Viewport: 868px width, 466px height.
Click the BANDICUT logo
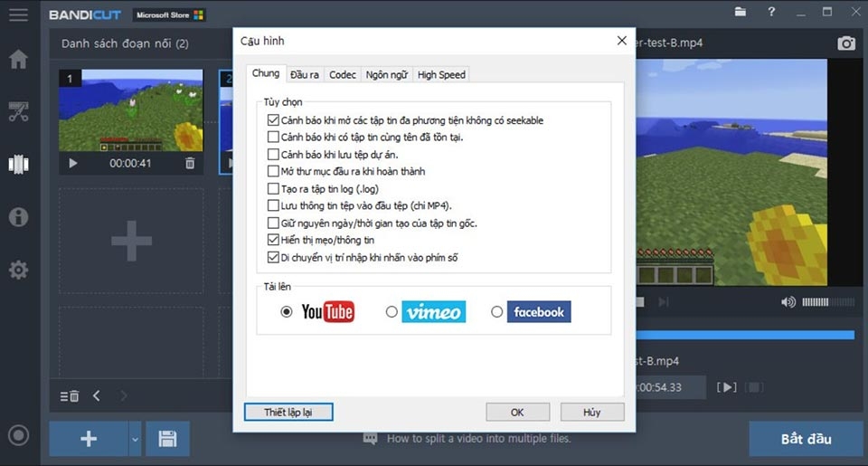coord(85,15)
